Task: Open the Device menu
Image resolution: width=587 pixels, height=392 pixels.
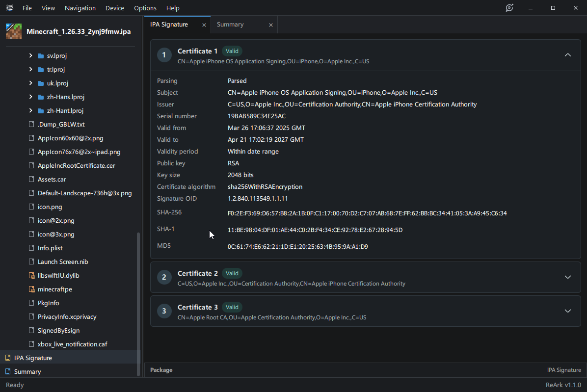Action: click(114, 8)
